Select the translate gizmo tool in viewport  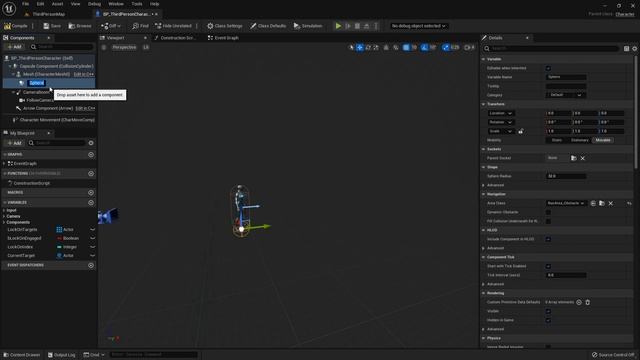(360, 47)
